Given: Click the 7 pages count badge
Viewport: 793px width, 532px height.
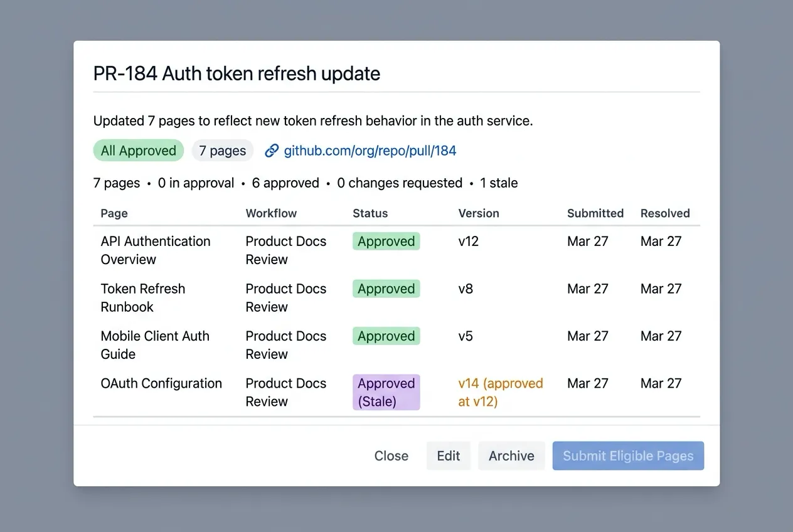Looking at the screenshot, I should click(223, 151).
